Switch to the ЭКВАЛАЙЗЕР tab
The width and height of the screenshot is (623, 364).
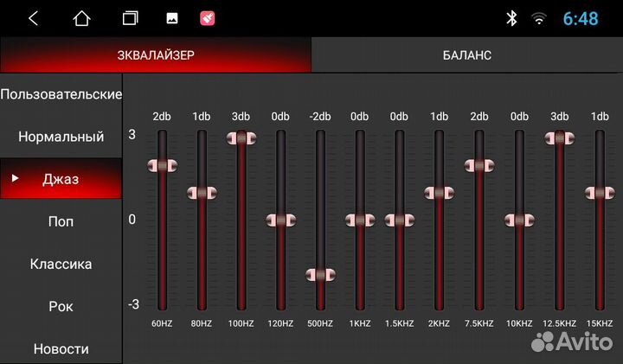coord(156,55)
